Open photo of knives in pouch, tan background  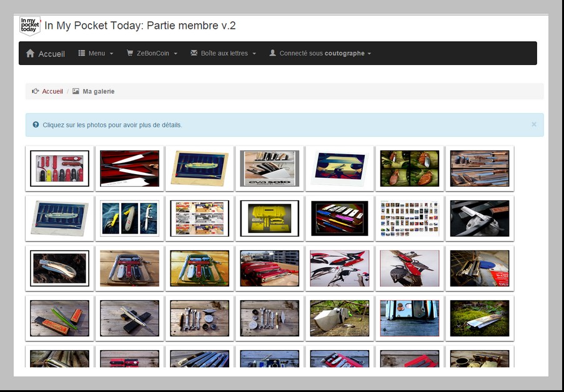[129, 268]
